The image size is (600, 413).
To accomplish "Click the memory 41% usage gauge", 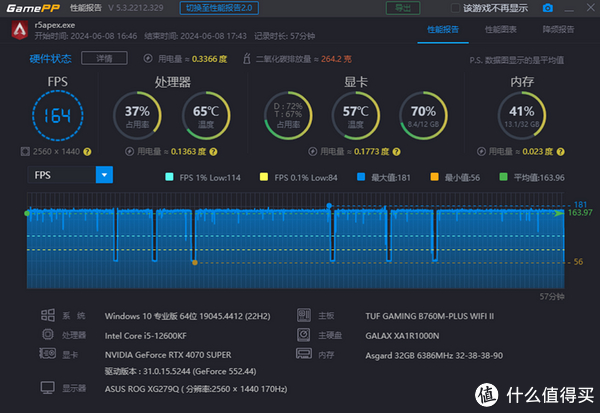I will [522, 116].
